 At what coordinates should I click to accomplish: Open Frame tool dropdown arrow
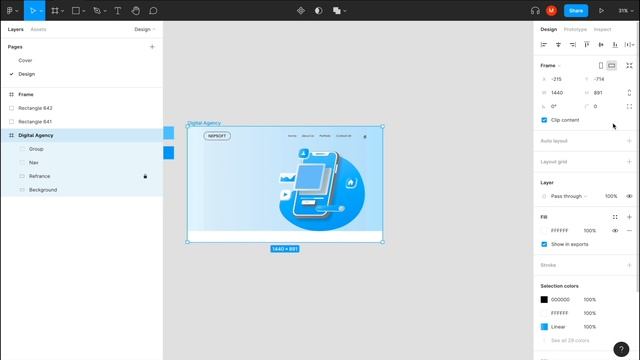pyautogui.click(x=62, y=11)
